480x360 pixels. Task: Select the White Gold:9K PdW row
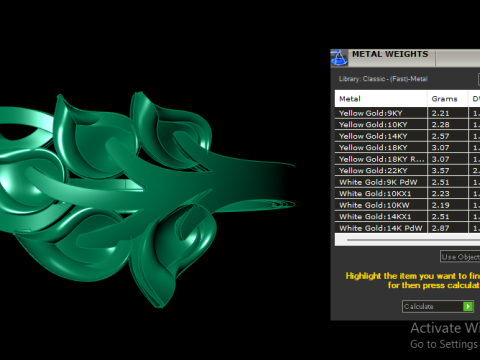[x=407, y=182]
